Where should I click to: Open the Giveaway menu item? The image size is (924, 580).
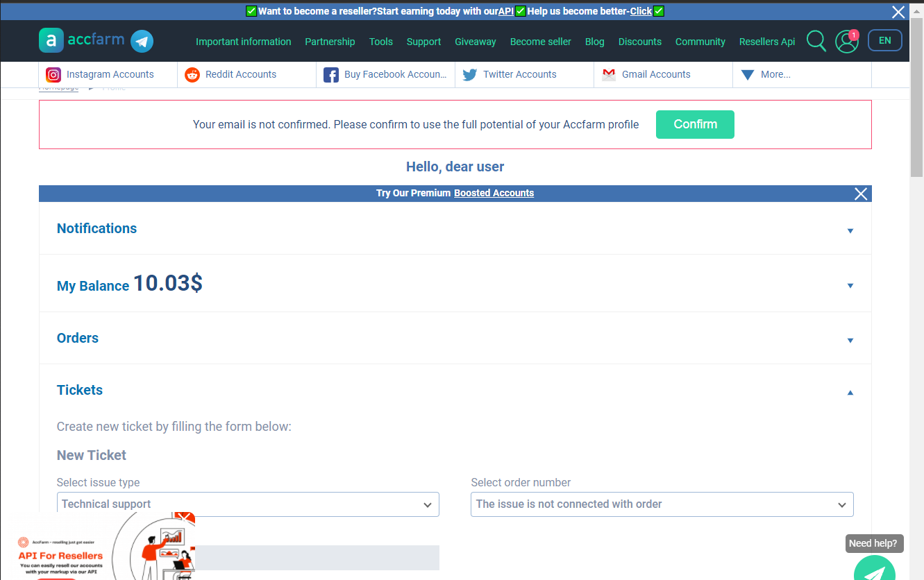[x=476, y=42]
